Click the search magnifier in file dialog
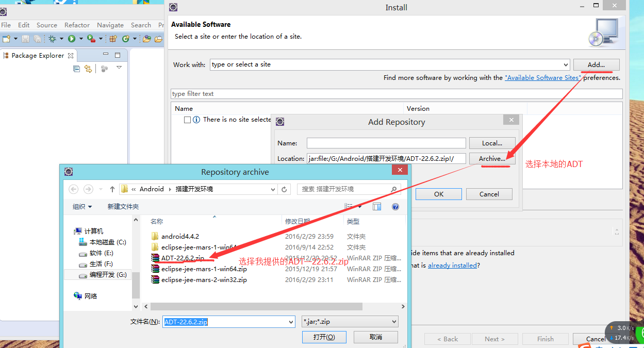This screenshot has width=644, height=348. [x=394, y=189]
